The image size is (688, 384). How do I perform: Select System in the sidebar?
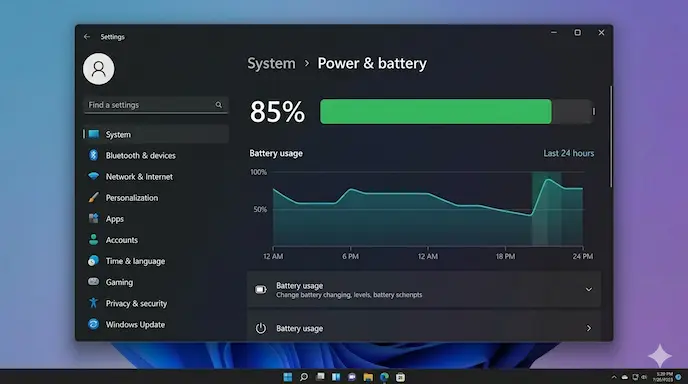pyautogui.click(x=156, y=134)
